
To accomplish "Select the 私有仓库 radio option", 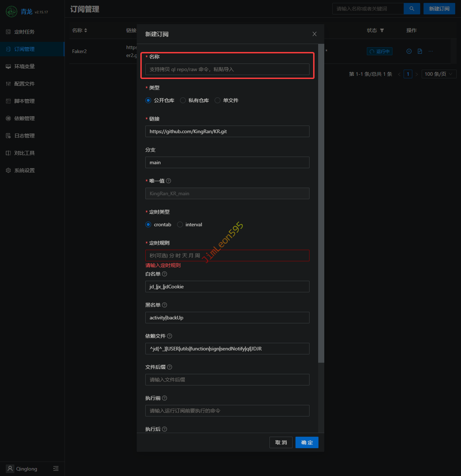I will coord(183,100).
